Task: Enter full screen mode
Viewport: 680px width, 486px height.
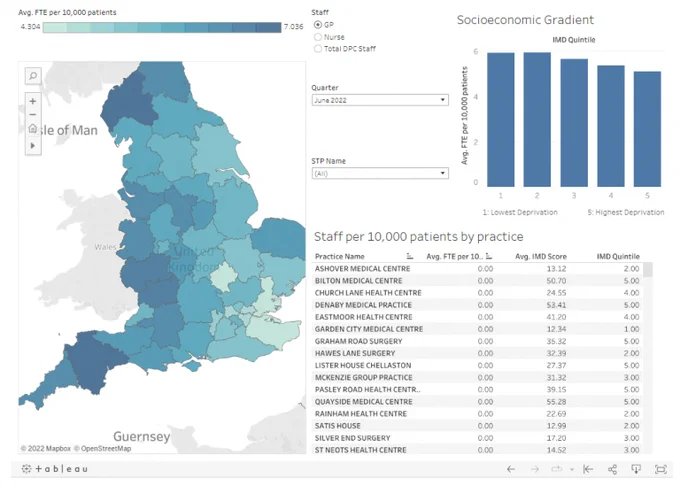Action: [x=660, y=469]
